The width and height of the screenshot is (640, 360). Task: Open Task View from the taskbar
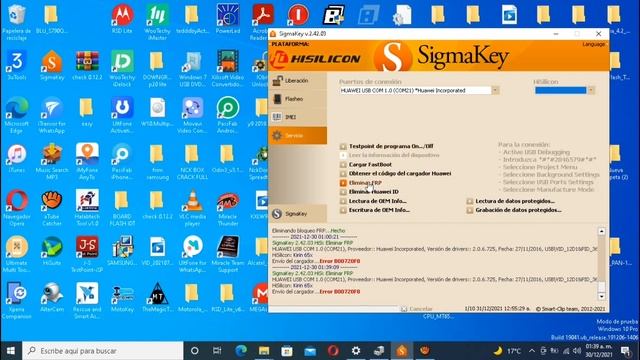(x=217, y=351)
